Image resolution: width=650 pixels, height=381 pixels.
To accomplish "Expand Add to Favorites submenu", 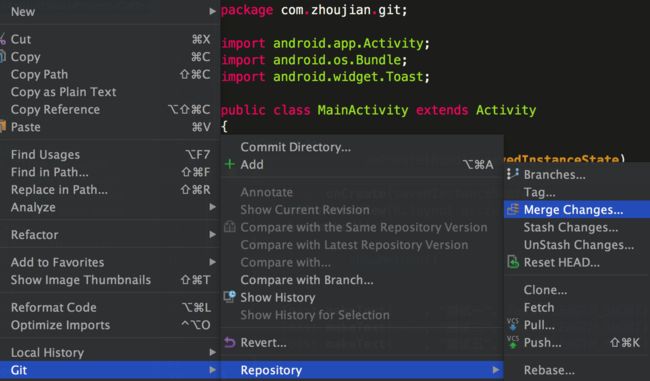I will point(110,262).
